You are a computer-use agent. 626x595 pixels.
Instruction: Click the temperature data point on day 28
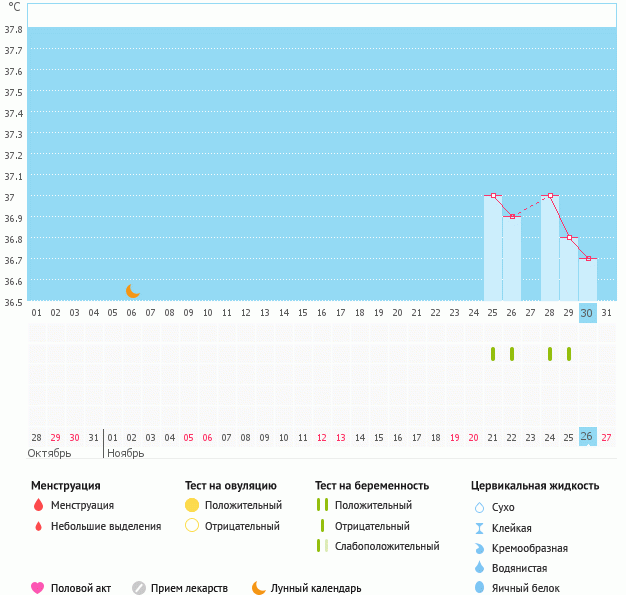(x=550, y=196)
